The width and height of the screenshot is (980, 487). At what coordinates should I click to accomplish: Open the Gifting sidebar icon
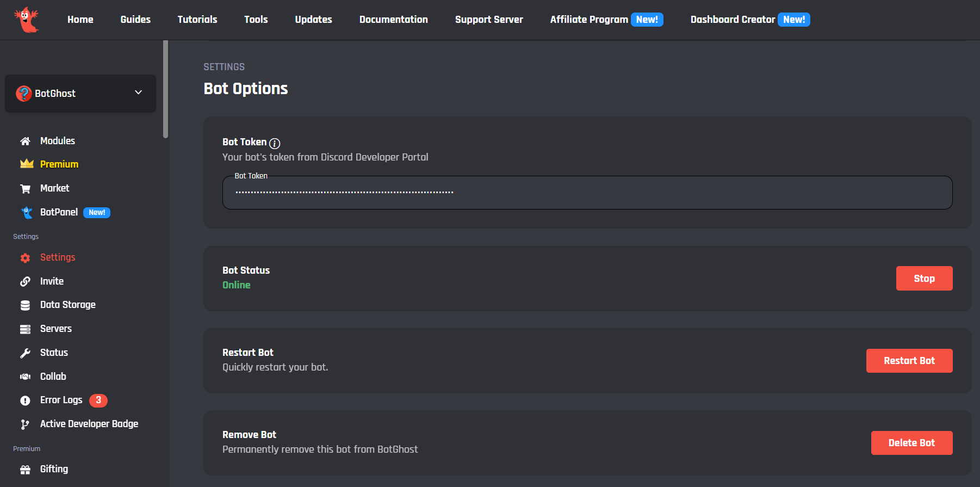(x=26, y=468)
